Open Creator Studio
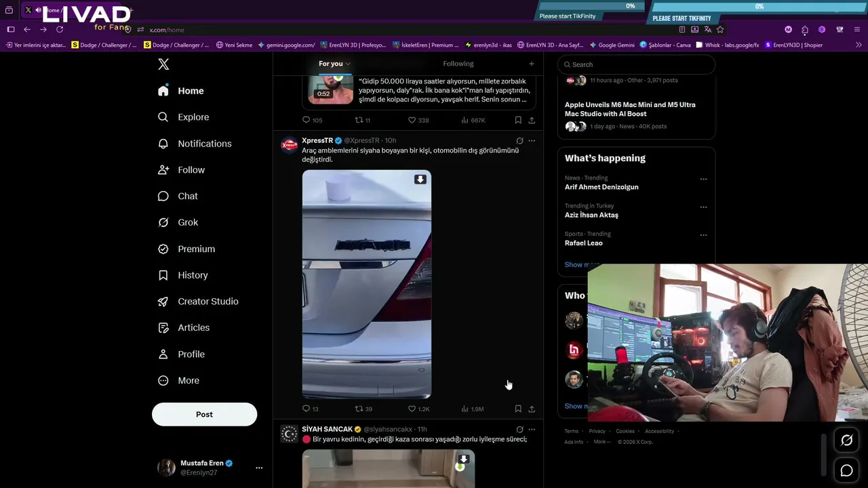 tap(198, 302)
